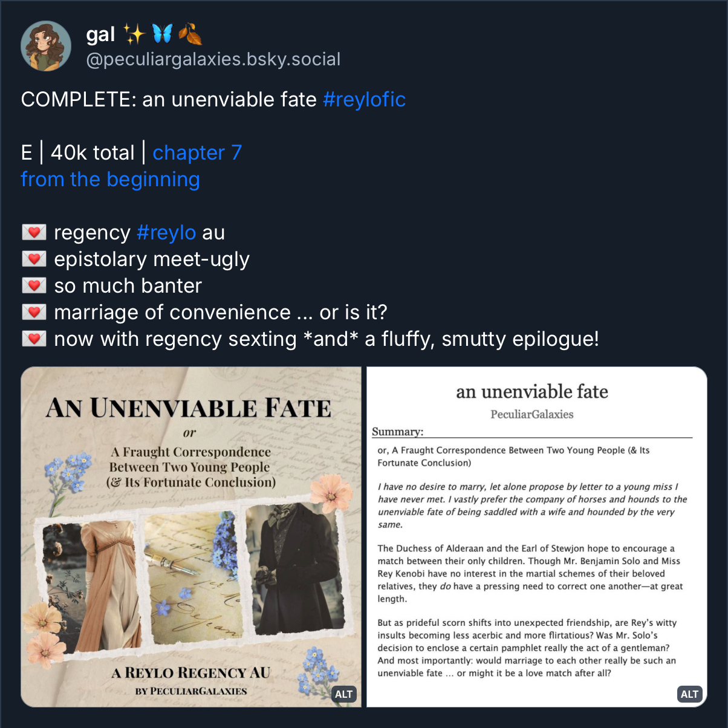The width and height of the screenshot is (728, 728).
Task: Click the #reylo hashtag
Action: pyautogui.click(x=166, y=232)
